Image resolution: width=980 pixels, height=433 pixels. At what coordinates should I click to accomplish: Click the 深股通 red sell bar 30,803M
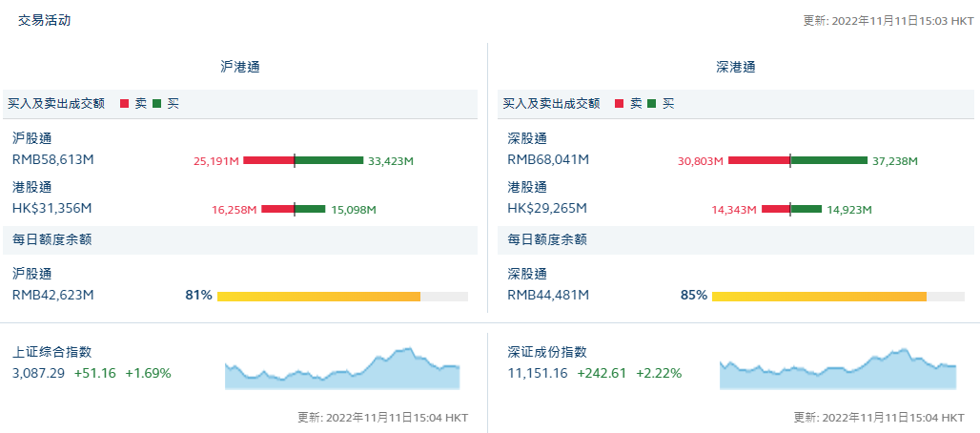[759, 161]
